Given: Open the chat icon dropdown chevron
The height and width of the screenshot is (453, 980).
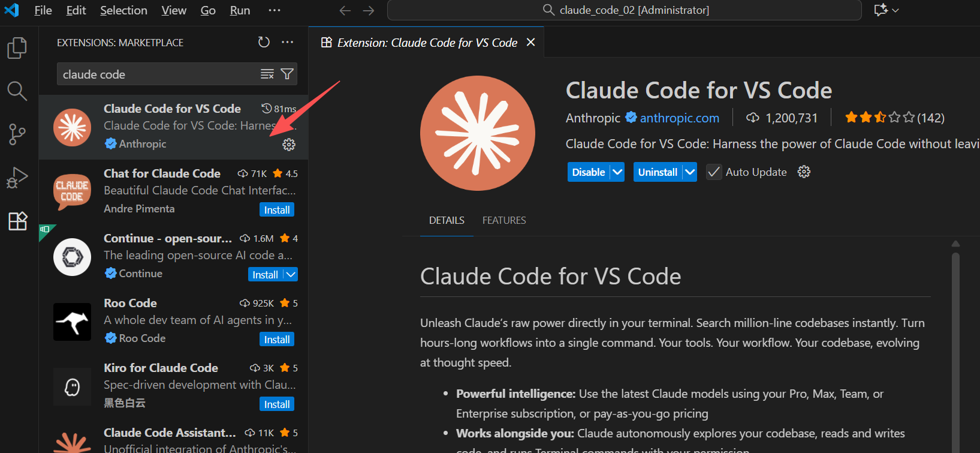Looking at the screenshot, I should [x=895, y=10].
